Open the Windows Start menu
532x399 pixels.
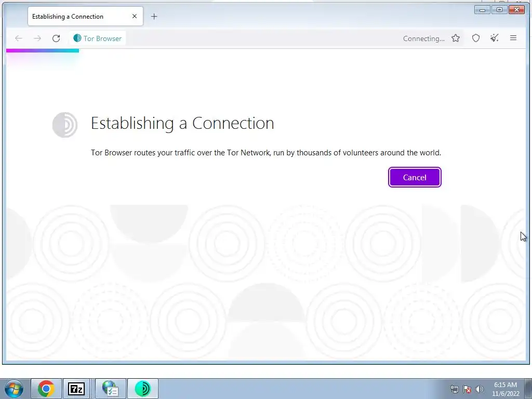[14, 389]
